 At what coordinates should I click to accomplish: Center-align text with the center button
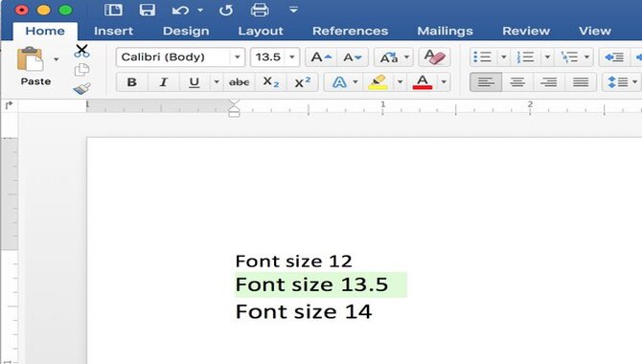click(x=517, y=82)
